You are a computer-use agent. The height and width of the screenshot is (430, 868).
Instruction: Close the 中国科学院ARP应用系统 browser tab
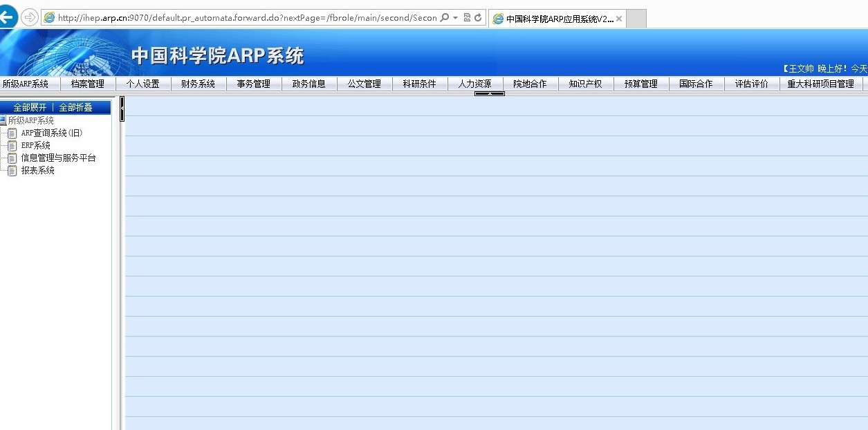(618, 19)
